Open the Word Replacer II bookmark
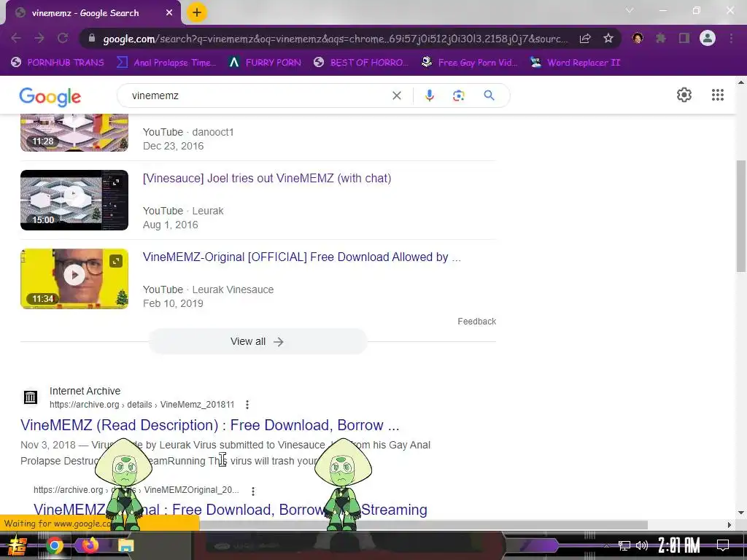 click(576, 63)
